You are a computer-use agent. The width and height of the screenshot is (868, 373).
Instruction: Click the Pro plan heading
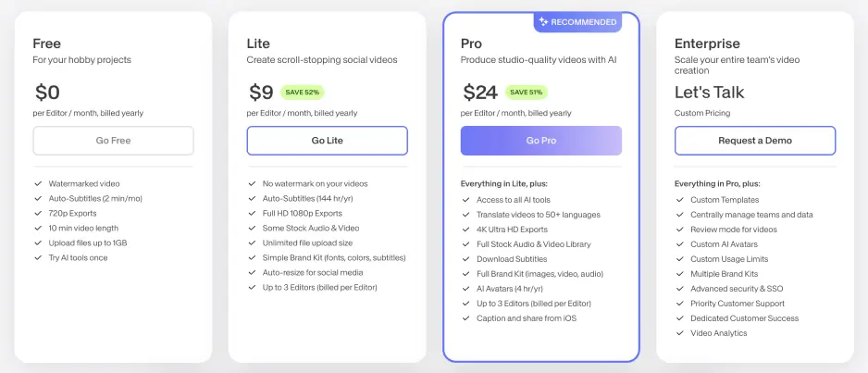pyautogui.click(x=471, y=44)
